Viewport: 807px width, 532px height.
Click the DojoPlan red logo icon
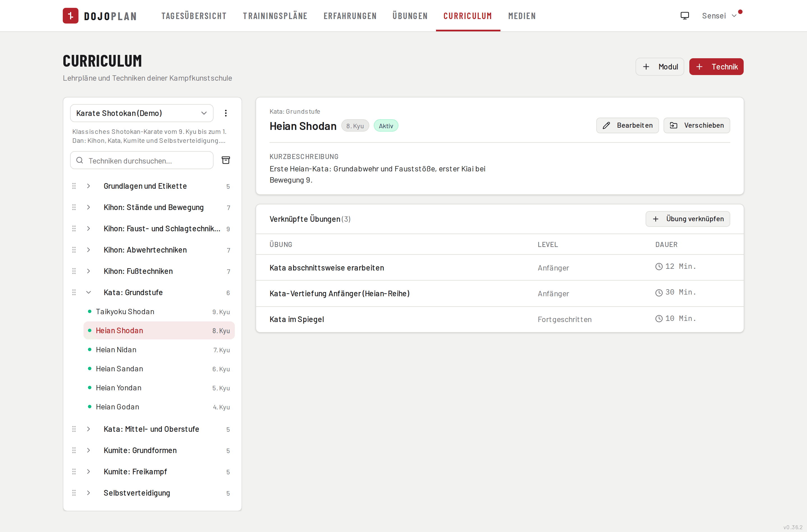coord(71,16)
